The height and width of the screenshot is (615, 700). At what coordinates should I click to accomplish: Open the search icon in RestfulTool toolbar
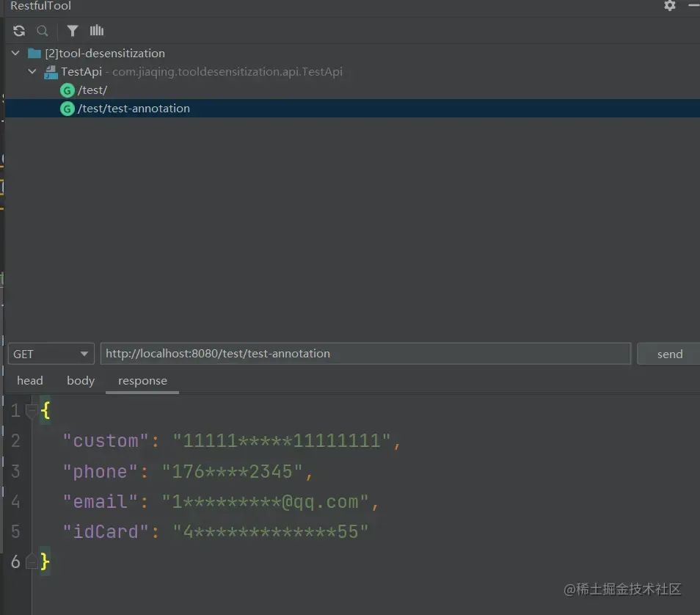[x=43, y=31]
